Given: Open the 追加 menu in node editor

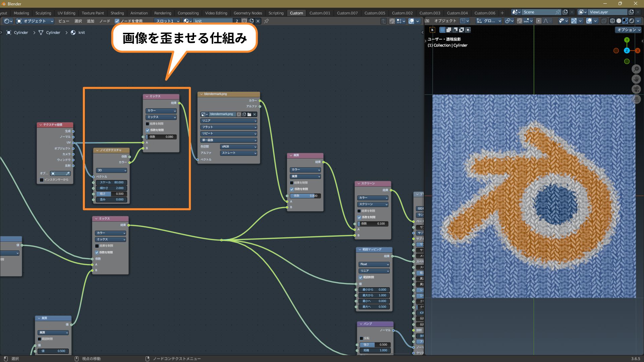Looking at the screenshot, I should (90, 21).
